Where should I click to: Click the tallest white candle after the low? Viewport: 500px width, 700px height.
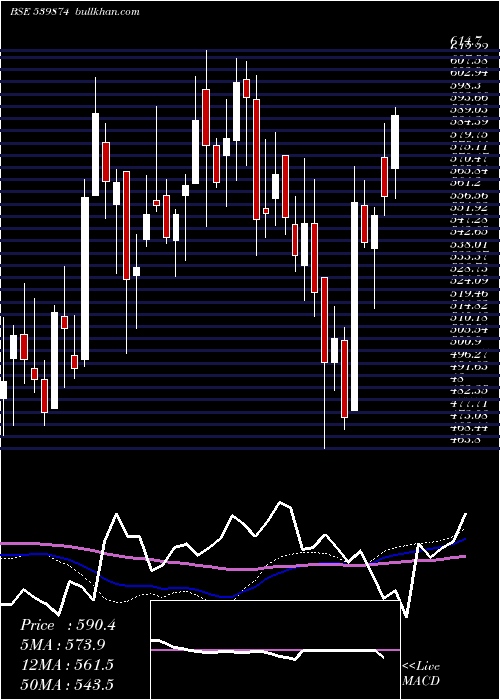point(354,306)
